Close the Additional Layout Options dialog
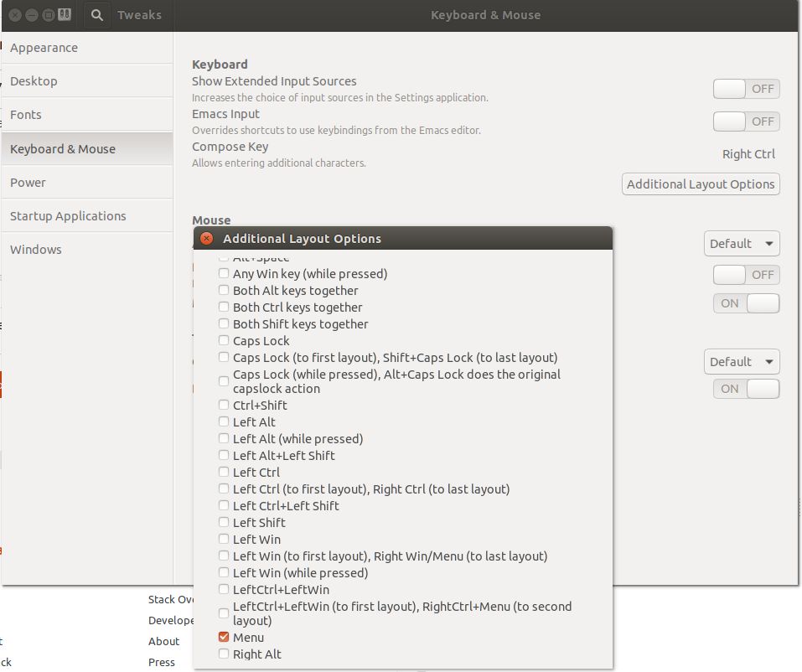The image size is (802, 672). (207, 238)
